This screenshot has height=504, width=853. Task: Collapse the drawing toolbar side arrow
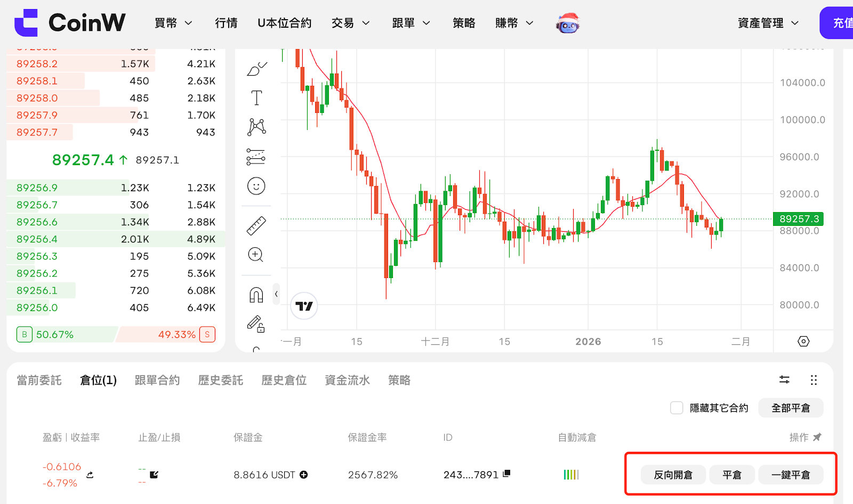click(x=276, y=294)
